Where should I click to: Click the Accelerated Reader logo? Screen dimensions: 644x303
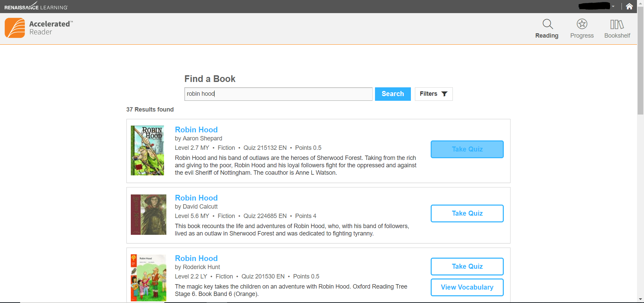[x=39, y=28]
